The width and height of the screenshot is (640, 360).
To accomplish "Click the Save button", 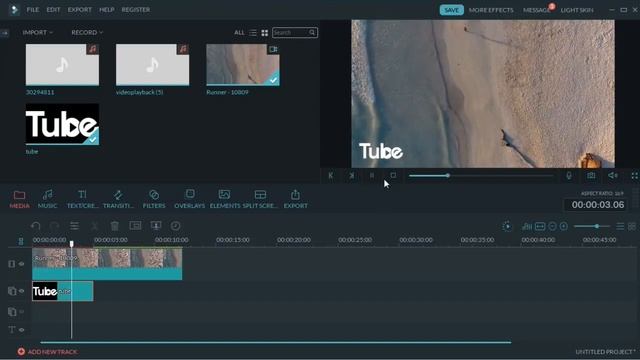I will [x=451, y=10].
